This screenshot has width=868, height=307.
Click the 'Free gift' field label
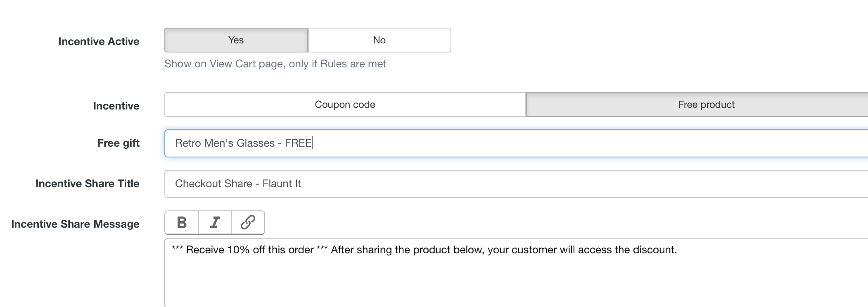coord(119,143)
